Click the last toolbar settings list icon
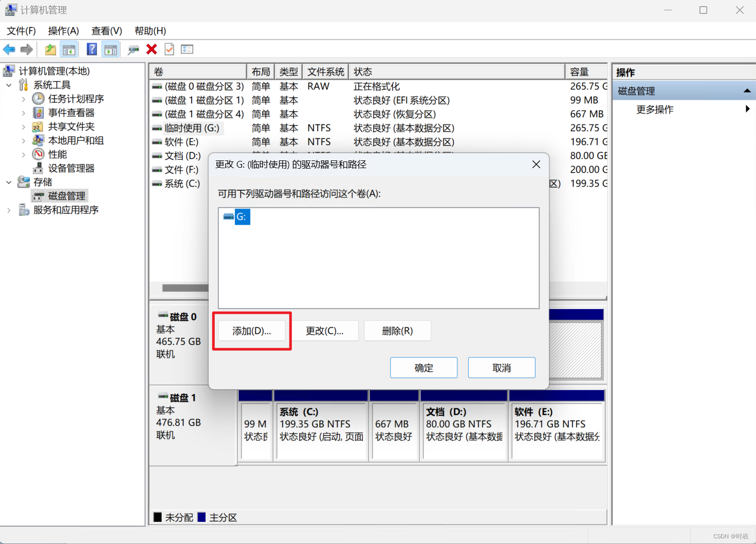756x544 pixels. (x=187, y=49)
